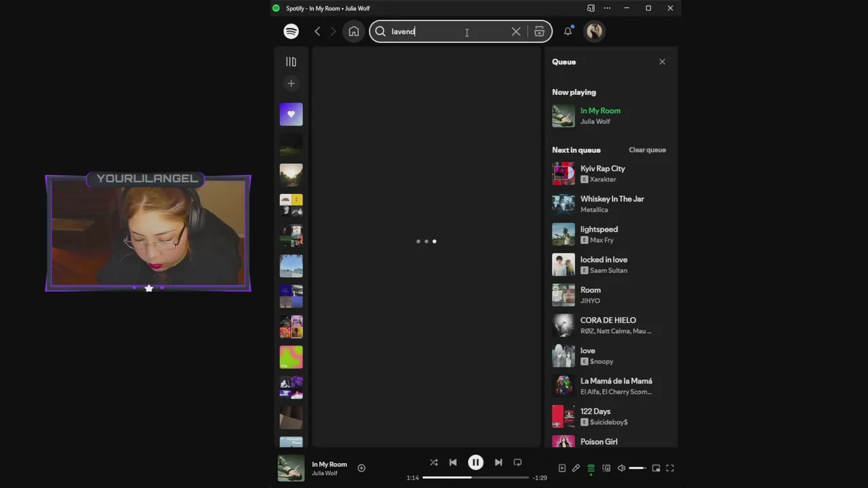Focus the search input containing 'lavend'
Screen dimensions: 868x488
pos(448,31)
